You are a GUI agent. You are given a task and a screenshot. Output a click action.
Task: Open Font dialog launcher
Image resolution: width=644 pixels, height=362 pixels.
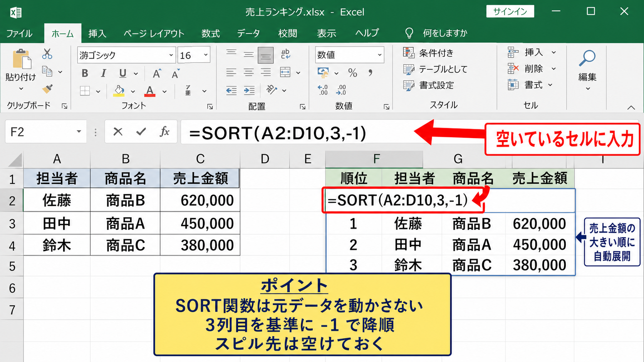pyautogui.click(x=210, y=107)
